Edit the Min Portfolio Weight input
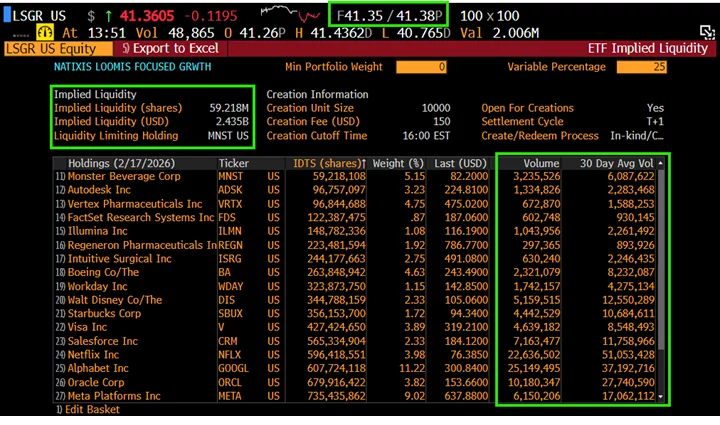 (x=421, y=67)
